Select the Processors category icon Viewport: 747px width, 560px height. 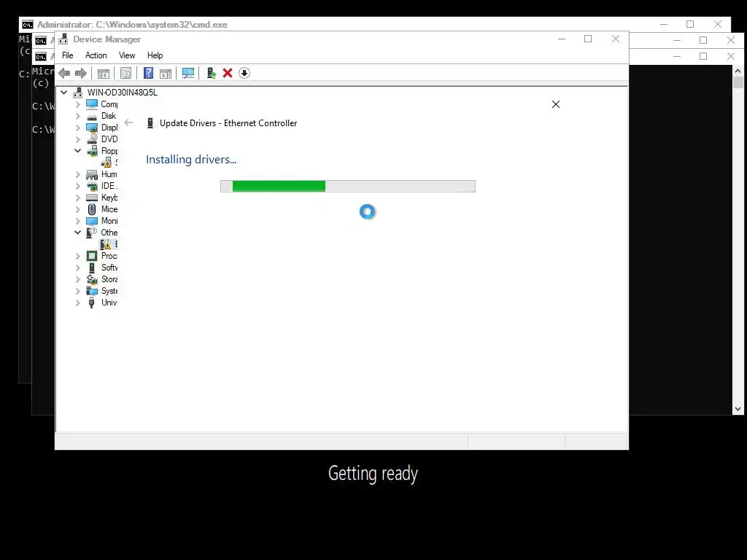click(92, 256)
